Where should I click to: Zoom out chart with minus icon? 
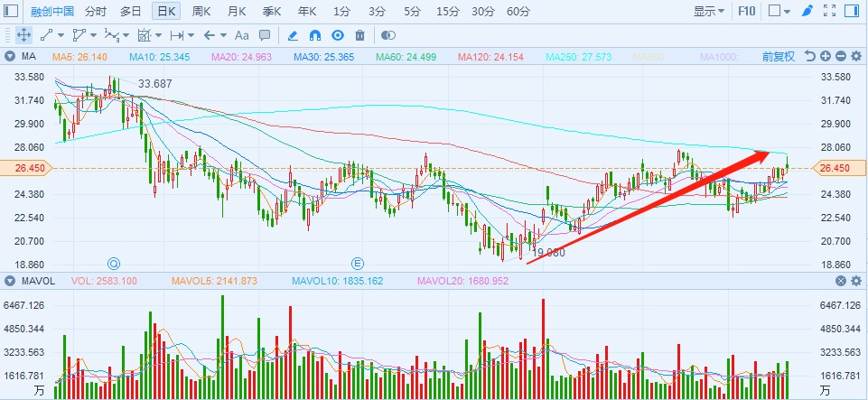click(x=840, y=56)
